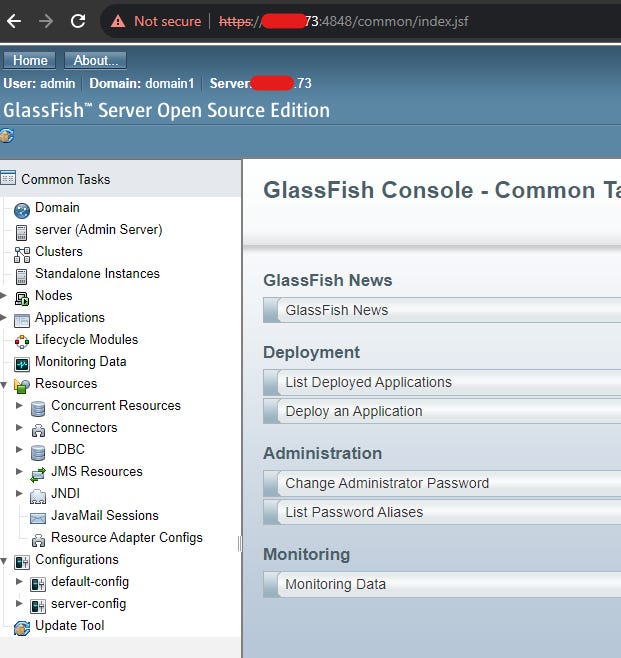Click the Monitoring Data tree icon
The image size is (621, 658).
22,364
